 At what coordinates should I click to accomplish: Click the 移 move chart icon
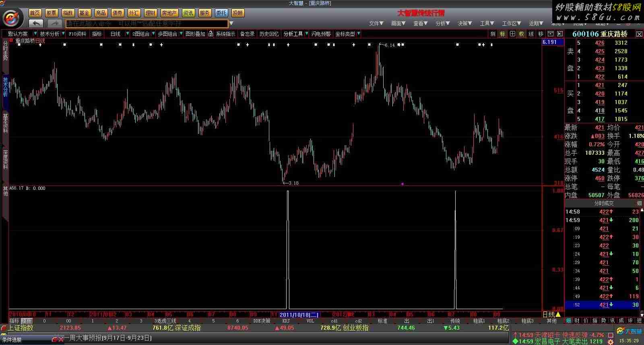click(x=540, y=34)
